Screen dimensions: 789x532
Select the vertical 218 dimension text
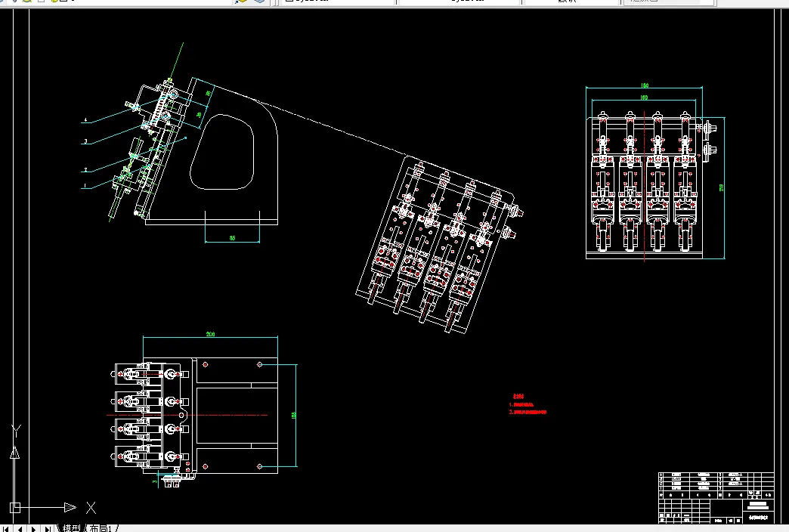tap(721, 187)
